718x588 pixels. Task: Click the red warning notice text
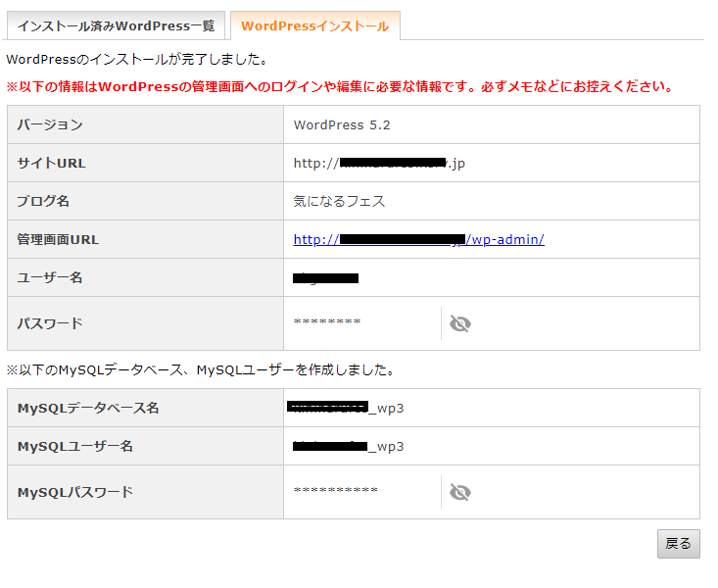tap(339, 86)
